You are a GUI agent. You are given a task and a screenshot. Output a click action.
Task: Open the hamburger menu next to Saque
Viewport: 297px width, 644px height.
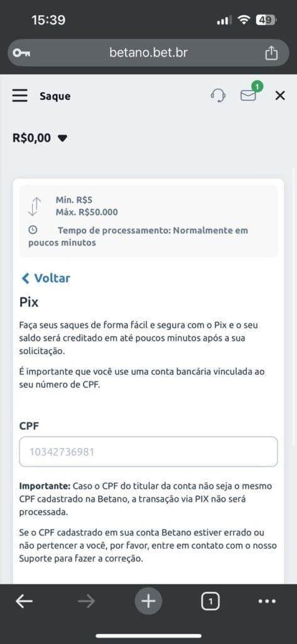[x=19, y=96]
